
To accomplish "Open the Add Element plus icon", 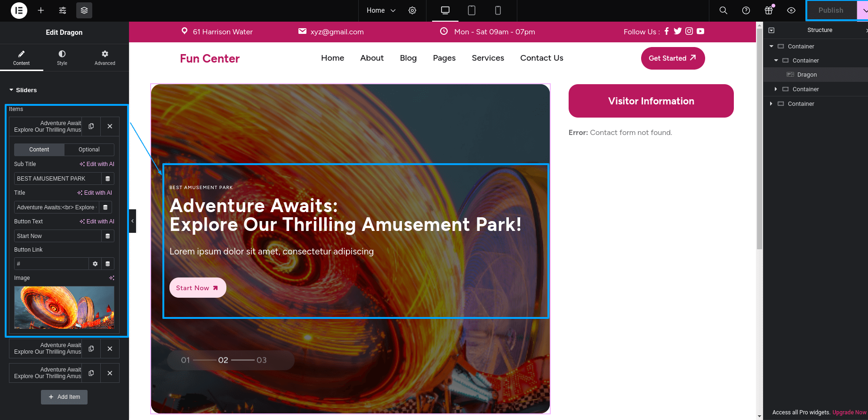I will tap(41, 10).
